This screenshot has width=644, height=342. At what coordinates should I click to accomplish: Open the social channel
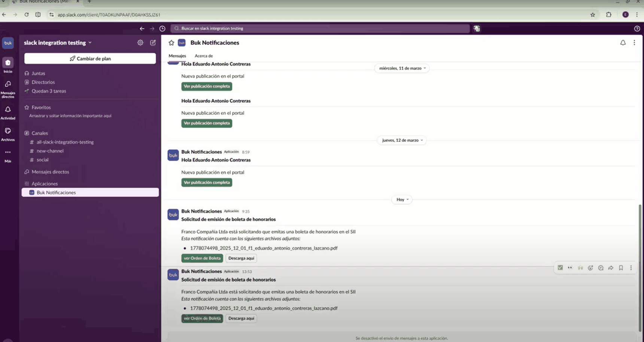point(42,160)
